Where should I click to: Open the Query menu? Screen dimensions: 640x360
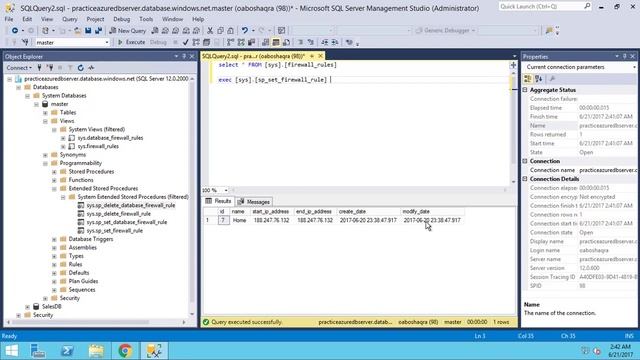[70, 19]
